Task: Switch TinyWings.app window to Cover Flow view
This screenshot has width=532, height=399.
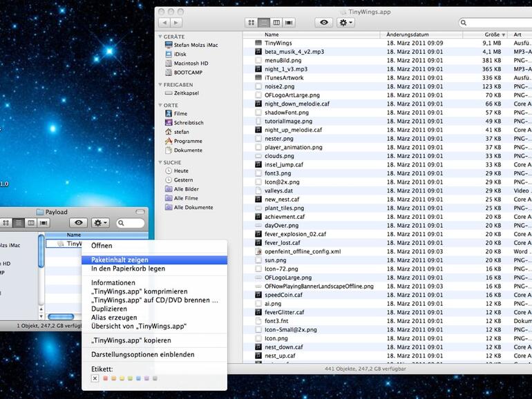Action: tap(289, 23)
